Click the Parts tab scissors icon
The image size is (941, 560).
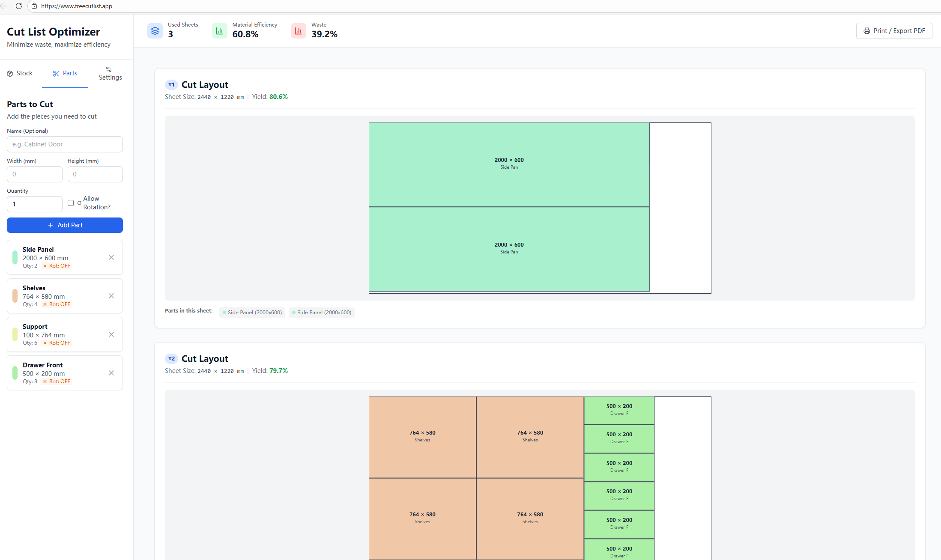[x=56, y=74]
